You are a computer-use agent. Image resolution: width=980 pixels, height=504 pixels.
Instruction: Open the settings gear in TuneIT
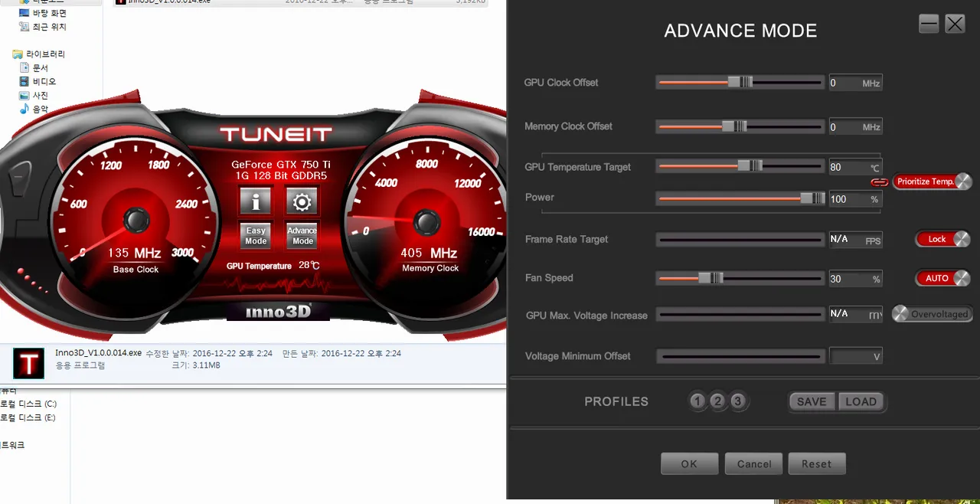[x=302, y=201]
